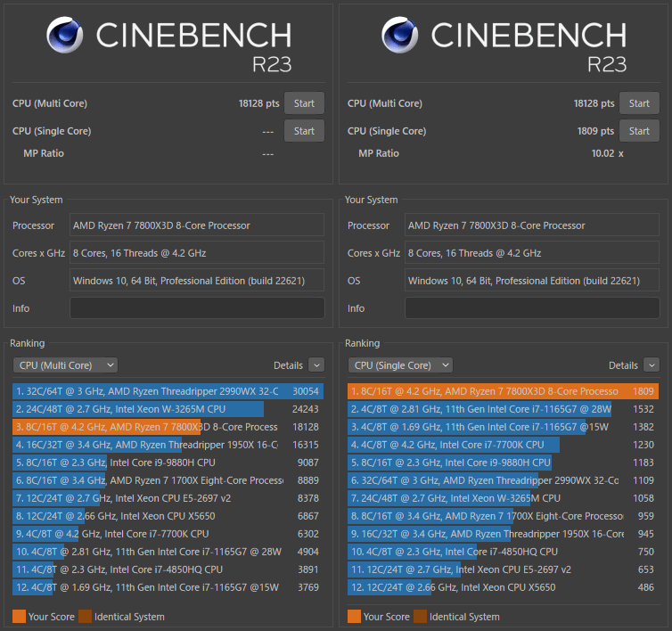Click the MP Ratio value 10.02 x

click(x=607, y=153)
